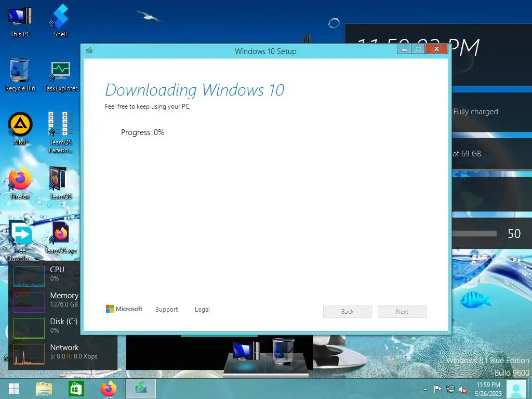532x399 pixels.
Task: Open the TeamOS Facebook shortcut
Action: tap(61, 132)
